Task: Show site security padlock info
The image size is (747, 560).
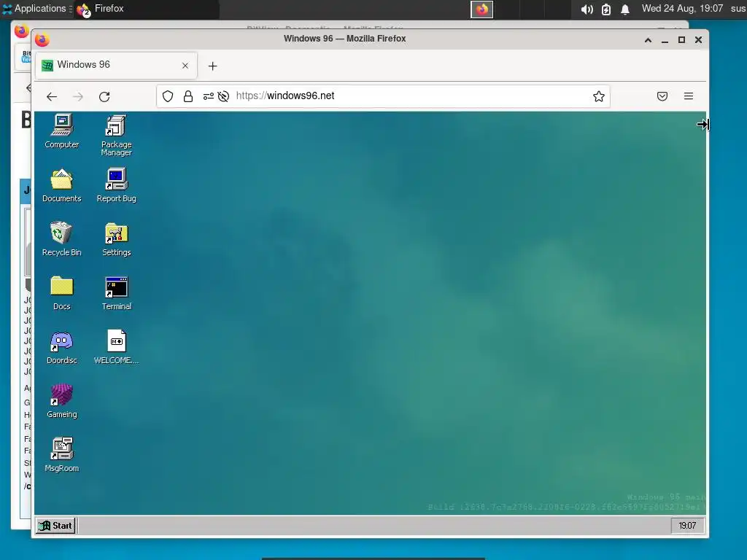Action: click(x=188, y=96)
